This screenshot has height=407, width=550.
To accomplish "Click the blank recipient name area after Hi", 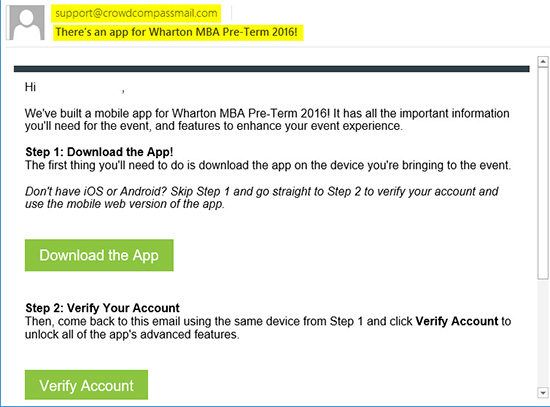I will click(x=79, y=87).
